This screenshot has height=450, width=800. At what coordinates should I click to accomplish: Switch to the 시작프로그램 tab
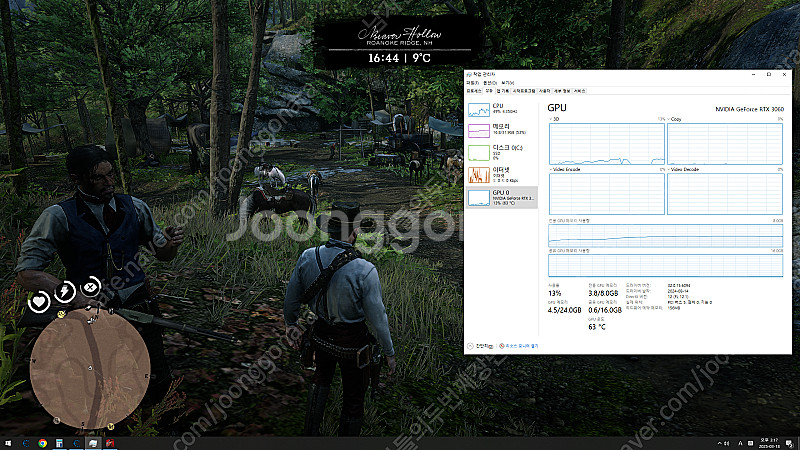[523, 91]
